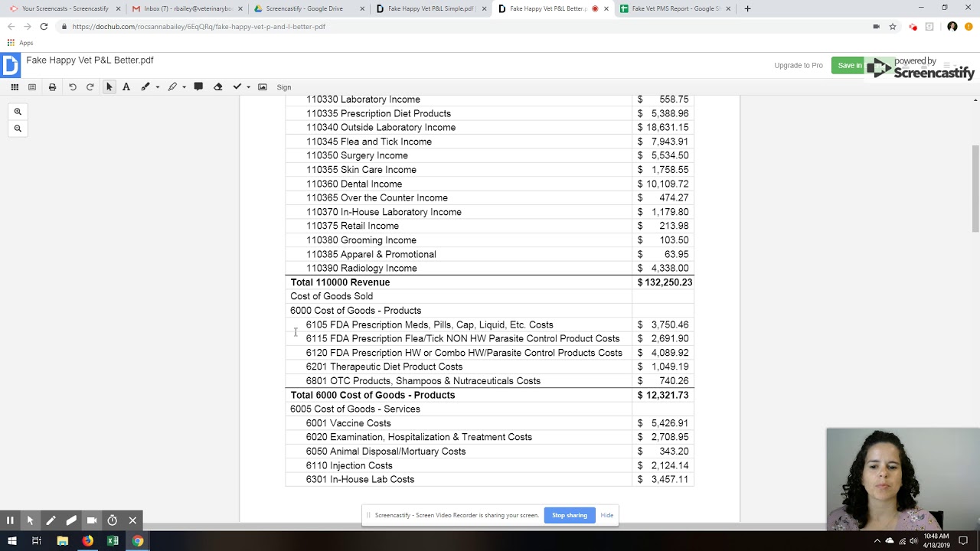The width and height of the screenshot is (980, 551).
Task: Undo the last action
Action: pyautogui.click(x=72, y=87)
